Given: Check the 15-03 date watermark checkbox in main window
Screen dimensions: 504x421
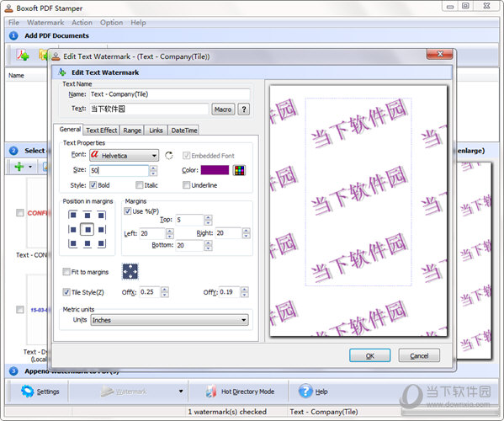Looking at the screenshot, I should pyautogui.click(x=20, y=309).
